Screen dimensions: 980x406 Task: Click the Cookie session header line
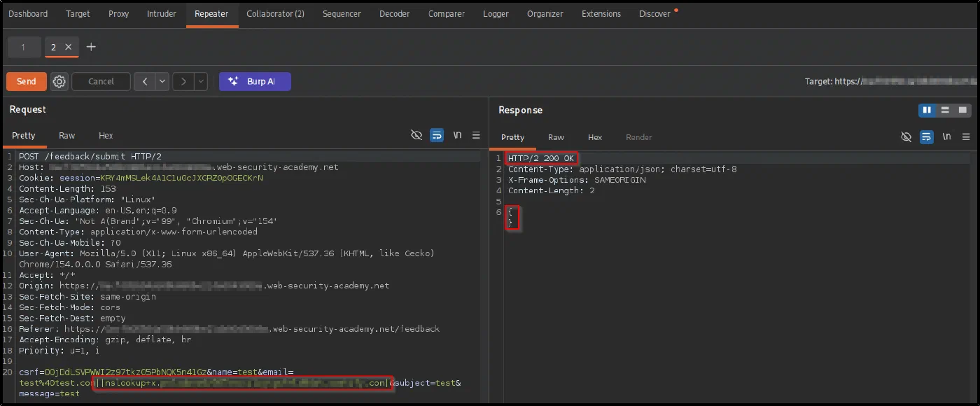tap(141, 178)
